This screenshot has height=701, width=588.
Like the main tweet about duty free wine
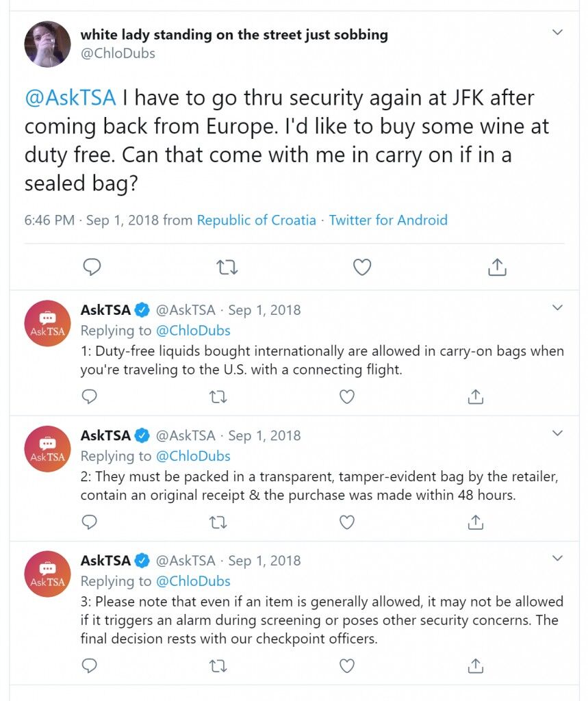click(362, 268)
